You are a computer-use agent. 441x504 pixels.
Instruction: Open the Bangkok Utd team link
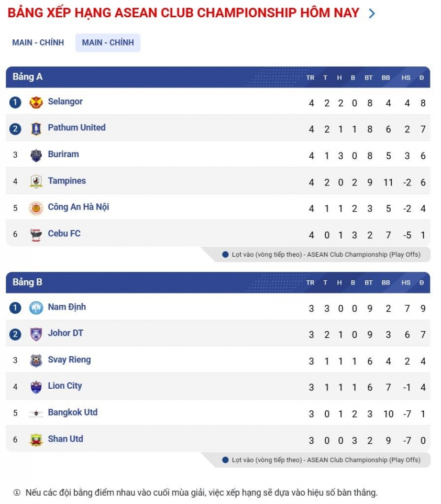click(x=73, y=412)
